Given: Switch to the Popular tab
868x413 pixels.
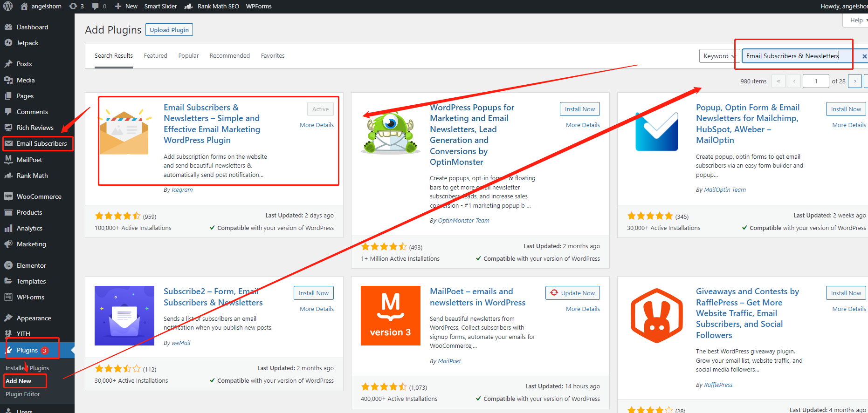Looking at the screenshot, I should [x=188, y=56].
